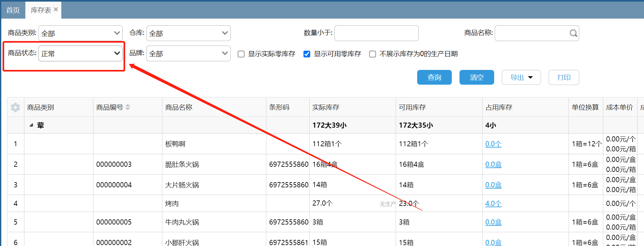Screen dimensions: 644x246
Task: Uncheck 显示可用零库存 checkbox
Action: click(307, 54)
